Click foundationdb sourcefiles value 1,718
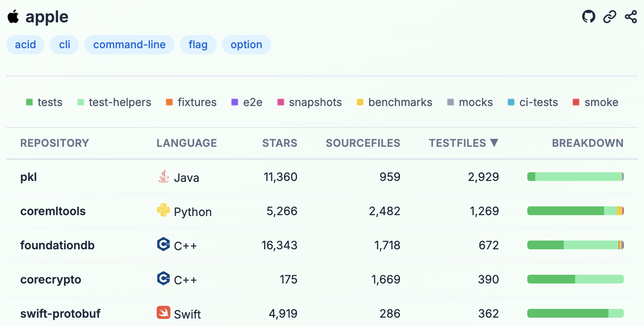Image resolution: width=644 pixels, height=326 pixels. pos(387,245)
